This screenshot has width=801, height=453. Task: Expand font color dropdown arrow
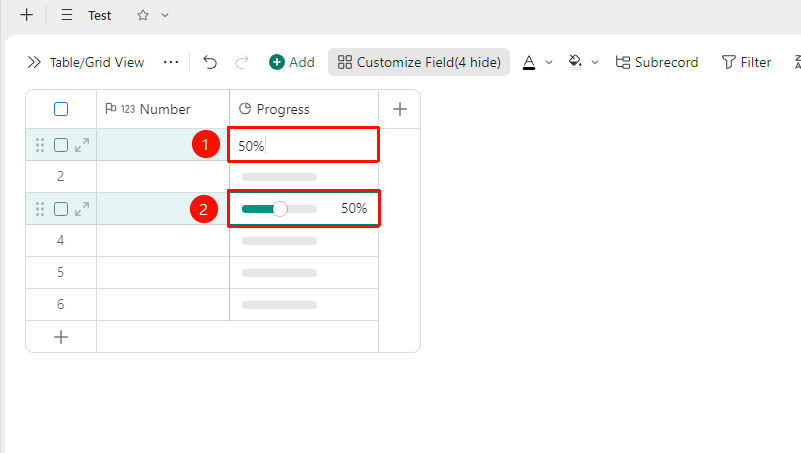coord(549,62)
